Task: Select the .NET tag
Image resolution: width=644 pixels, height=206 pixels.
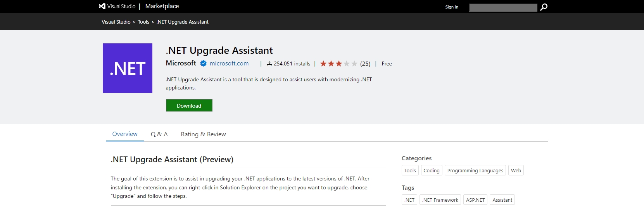Action: coord(409,200)
